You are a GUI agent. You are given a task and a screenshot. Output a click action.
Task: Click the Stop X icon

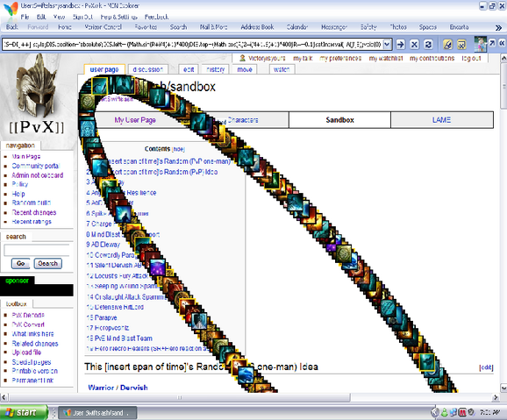414,45
